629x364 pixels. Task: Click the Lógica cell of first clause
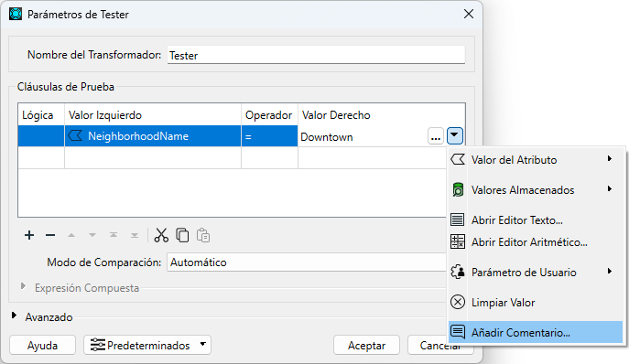(x=41, y=136)
